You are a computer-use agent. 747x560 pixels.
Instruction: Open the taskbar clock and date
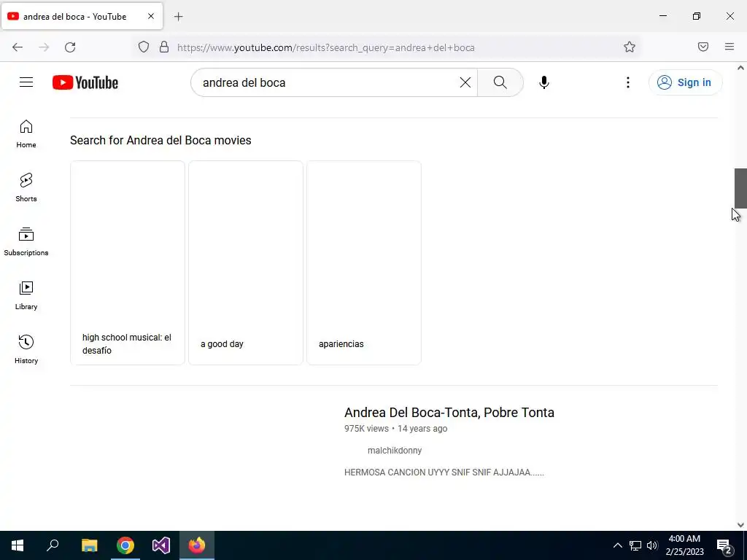(684, 545)
